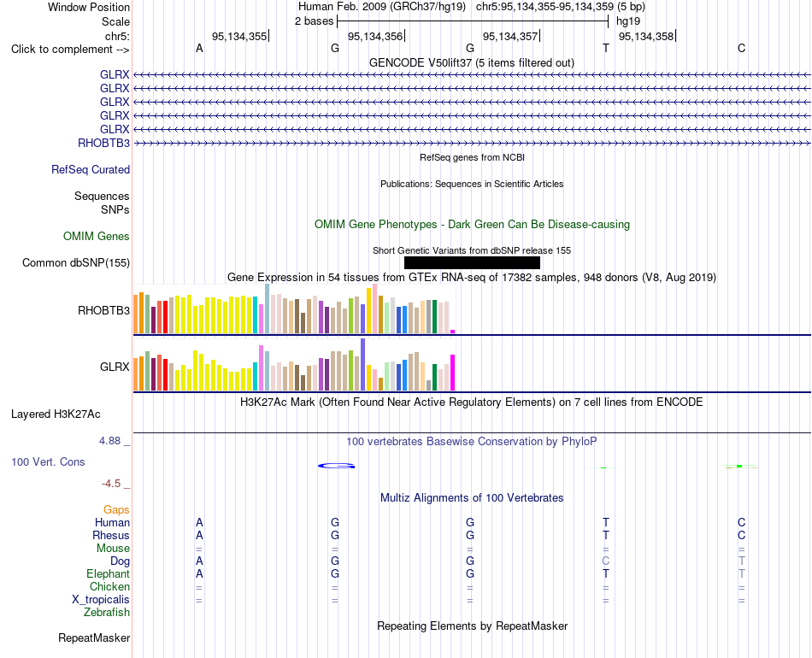Click the Rhesus species row label
The height and width of the screenshot is (658, 812).
click(111, 535)
